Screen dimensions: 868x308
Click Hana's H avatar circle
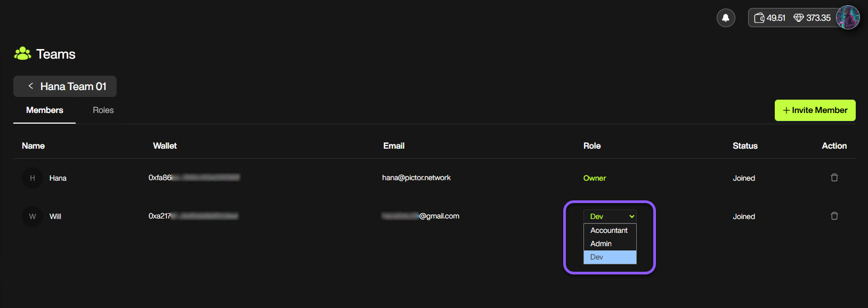point(33,178)
